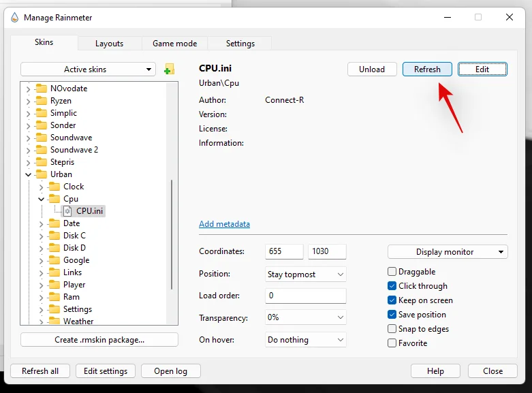Select the Weather folder row
Screen dimensions: 532x393
point(78,321)
